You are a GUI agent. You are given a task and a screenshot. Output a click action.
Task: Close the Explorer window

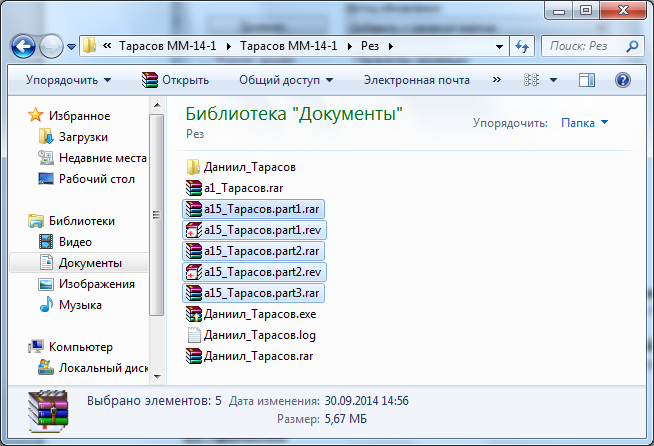pos(623,10)
